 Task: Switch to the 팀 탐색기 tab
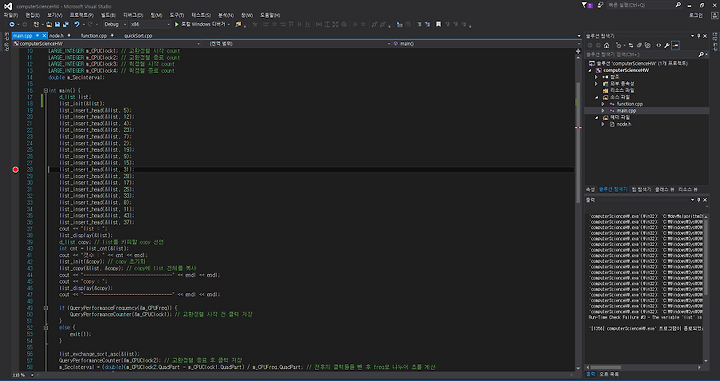[x=641, y=189]
